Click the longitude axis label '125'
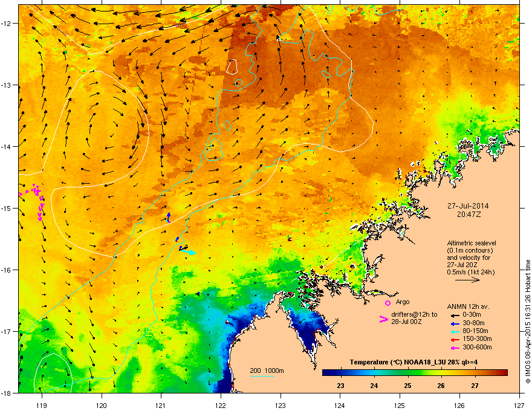Screen dimensions: 532x411 (400, 405)
